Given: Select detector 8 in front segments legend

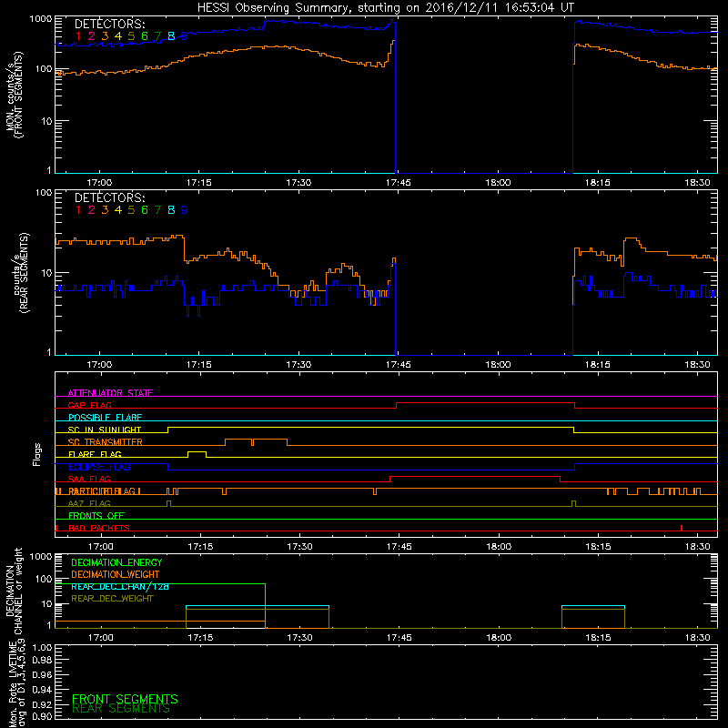Looking at the screenshot, I should click(171, 36).
